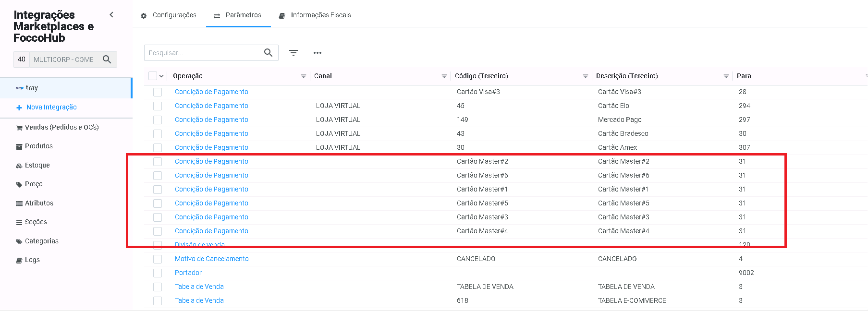868x311 pixels.
Task: Open the Motivo de Cancelamento link
Action: coord(212,259)
